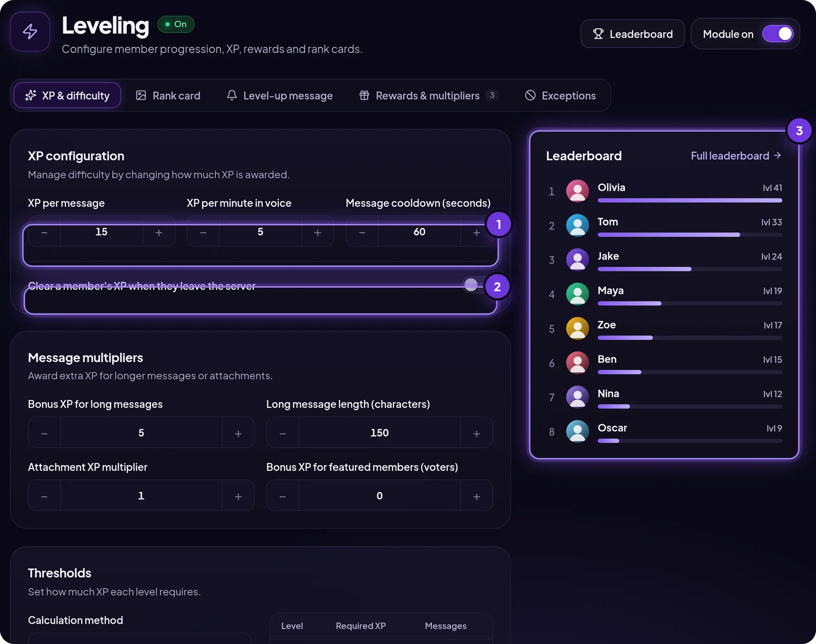Click the XP per message value field
This screenshot has height=644, width=816.
pos(102,232)
